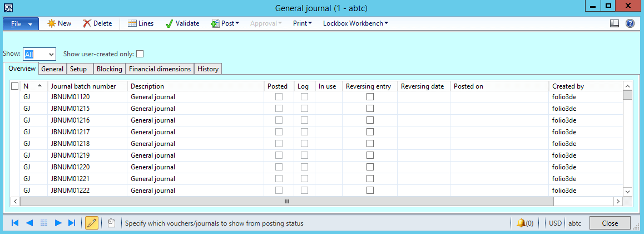
Task: Click the disabled Approval dropdown
Action: (x=266, y=23)
